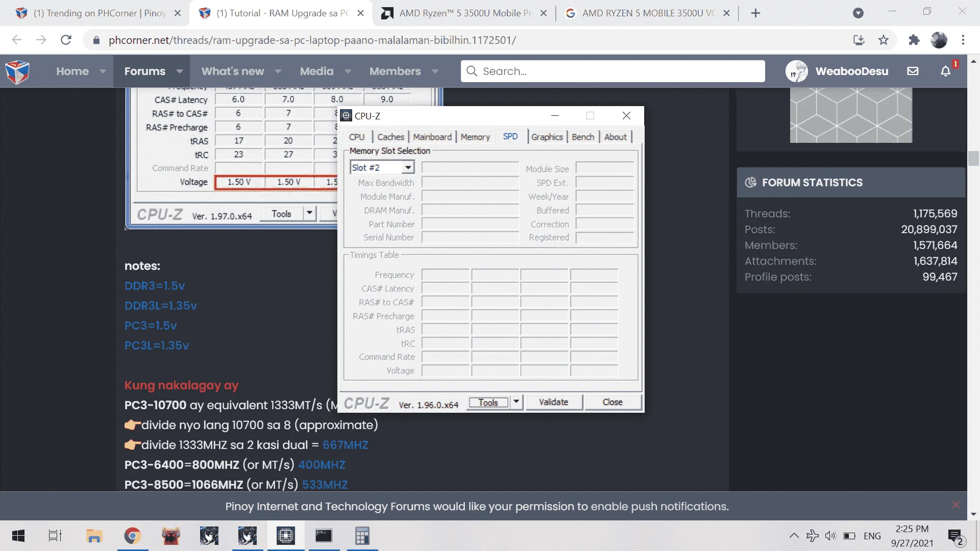Open the CPU-Z Tools dropdown arrow
This screenshot has height=551, width=980.
point(517,402)
